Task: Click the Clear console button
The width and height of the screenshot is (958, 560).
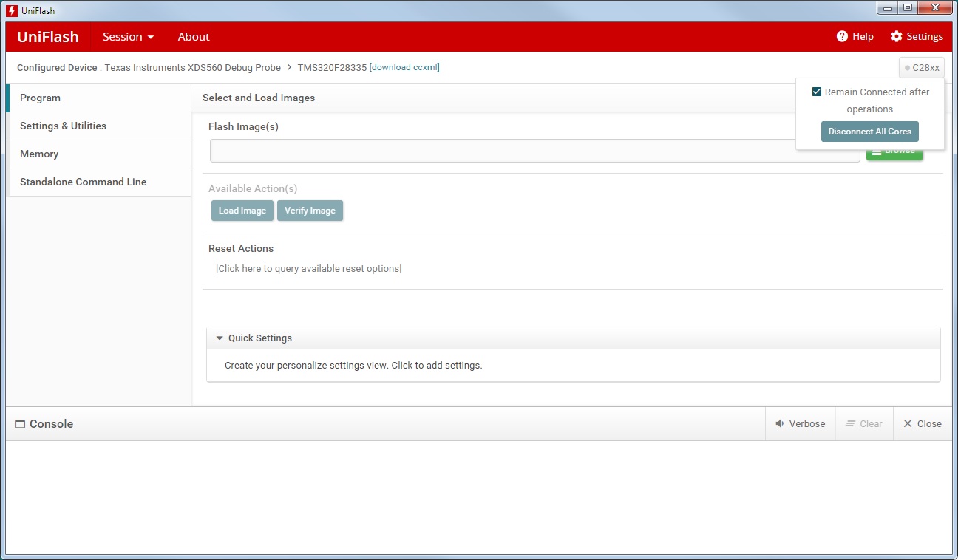Action: (x=864, y=424)
